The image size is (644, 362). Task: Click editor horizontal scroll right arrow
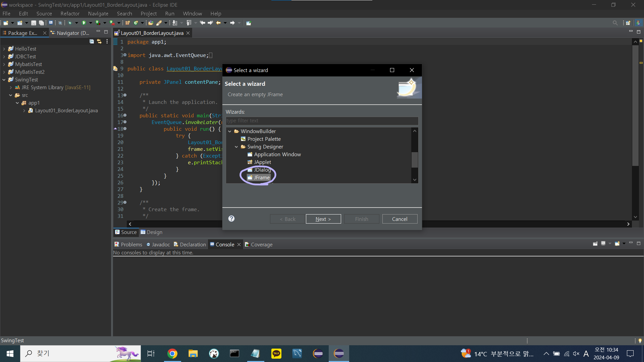[628, 224]
